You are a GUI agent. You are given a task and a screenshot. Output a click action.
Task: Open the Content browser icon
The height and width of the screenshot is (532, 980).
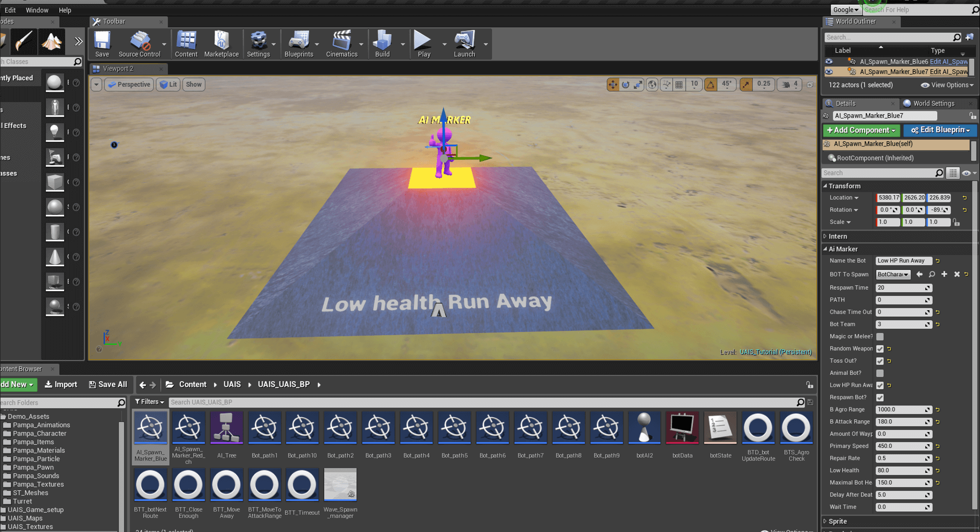pos(186,44)
